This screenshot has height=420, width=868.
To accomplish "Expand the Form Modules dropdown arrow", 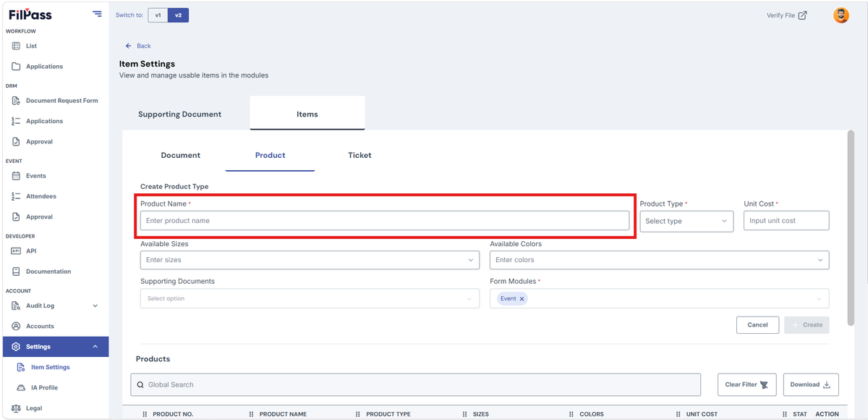I will pyautogui.click(x=819, y=298).
